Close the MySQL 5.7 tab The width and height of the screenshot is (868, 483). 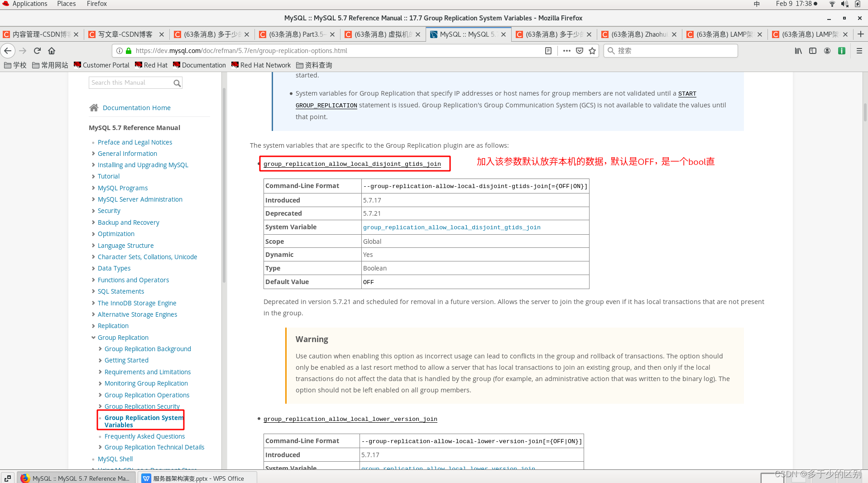(x=504, y=34)
